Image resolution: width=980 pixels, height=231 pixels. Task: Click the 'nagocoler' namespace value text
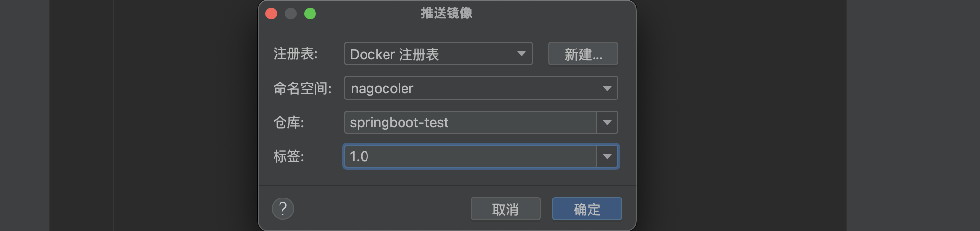tap(382, 88)
